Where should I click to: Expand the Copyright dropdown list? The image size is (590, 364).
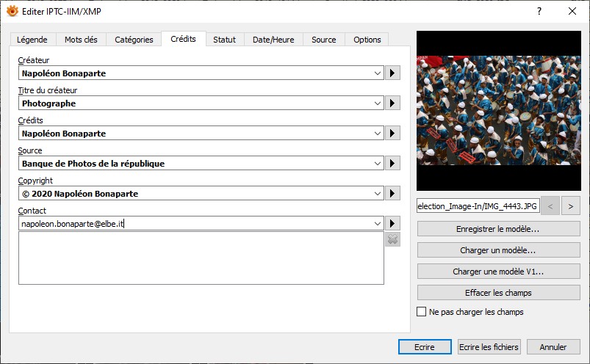click(x=378, y=194)
